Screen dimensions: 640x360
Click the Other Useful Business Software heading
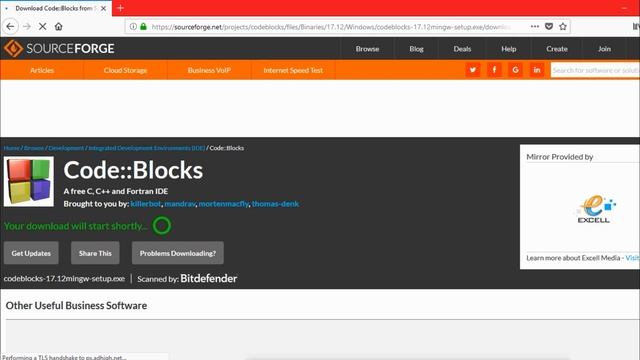click(76, 305)
